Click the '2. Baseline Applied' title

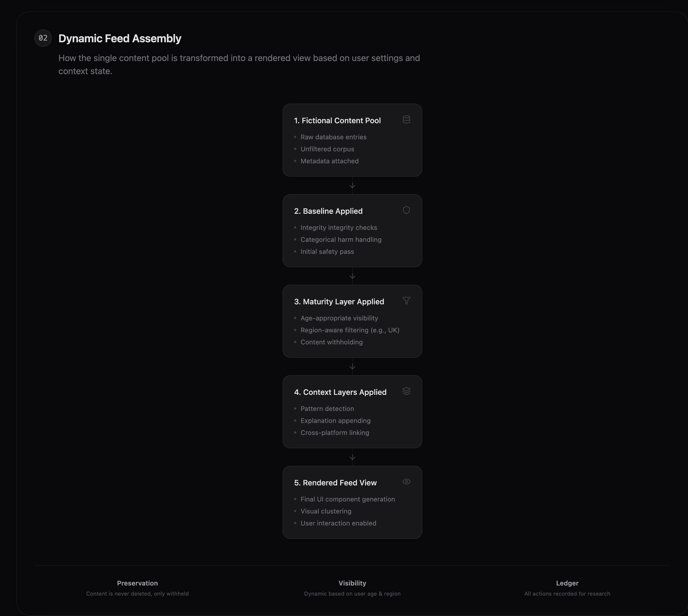328,211
